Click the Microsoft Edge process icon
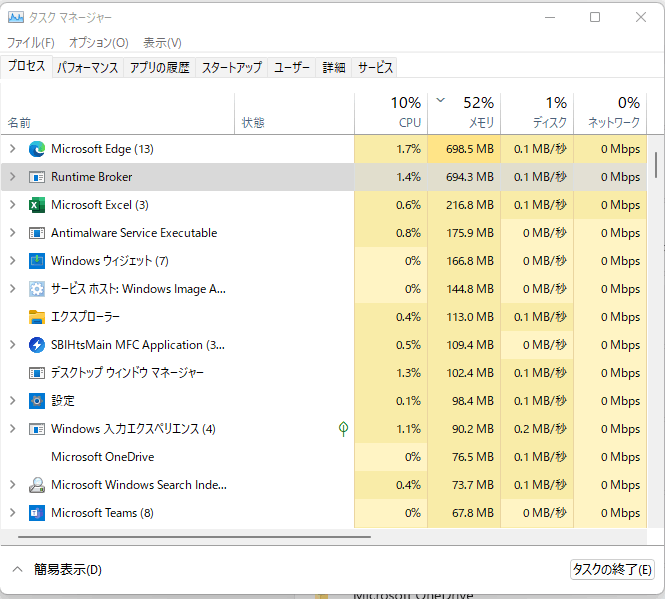 37,149
